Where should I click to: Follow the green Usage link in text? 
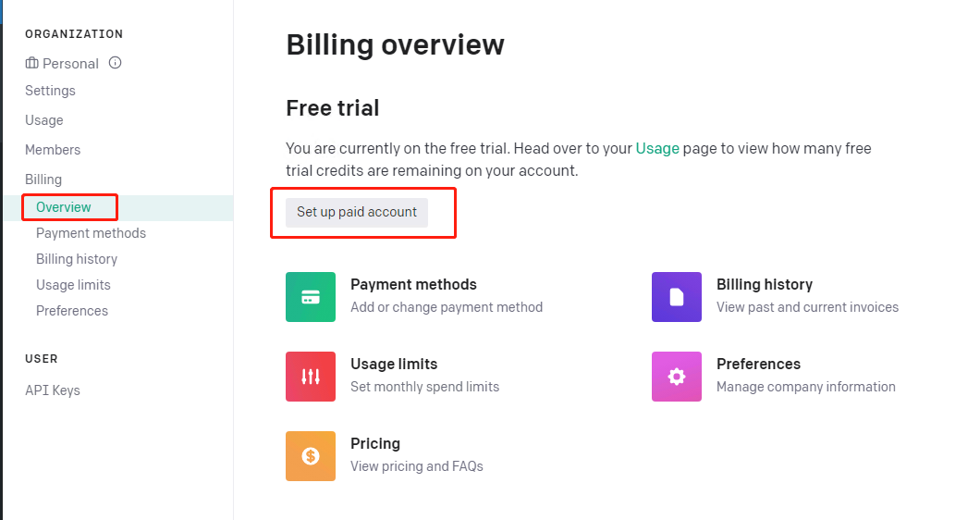click(657, 148)
